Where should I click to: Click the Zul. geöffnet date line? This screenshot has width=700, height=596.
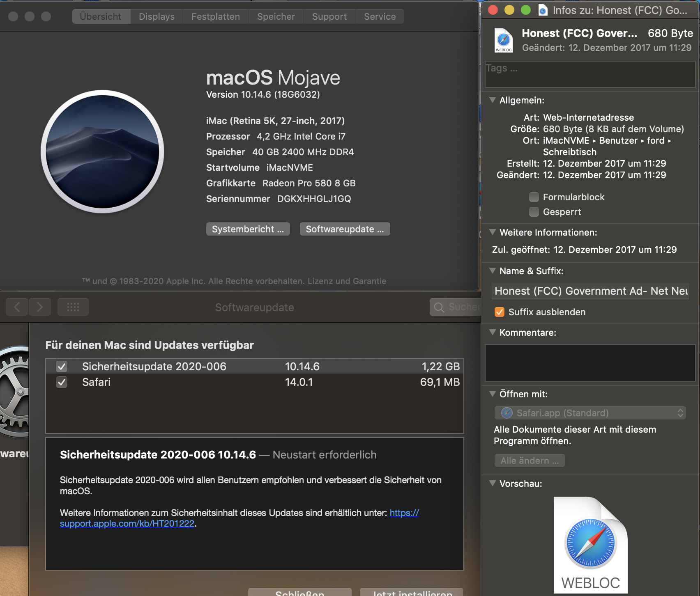(x=584, y=250)
